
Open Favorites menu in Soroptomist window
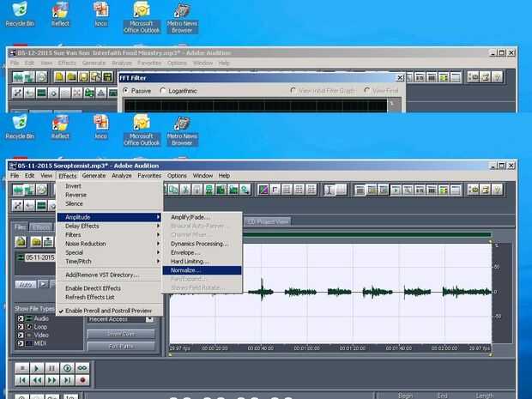tap(149, 176)
